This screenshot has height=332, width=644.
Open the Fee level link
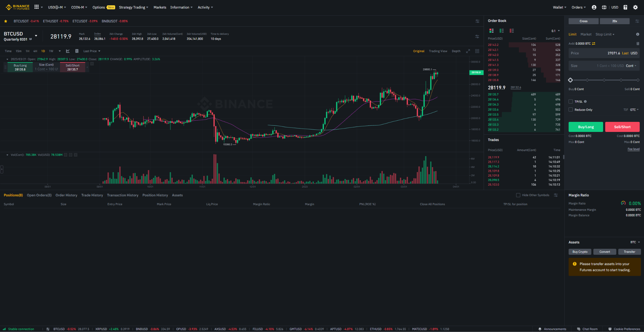[633, 149]
